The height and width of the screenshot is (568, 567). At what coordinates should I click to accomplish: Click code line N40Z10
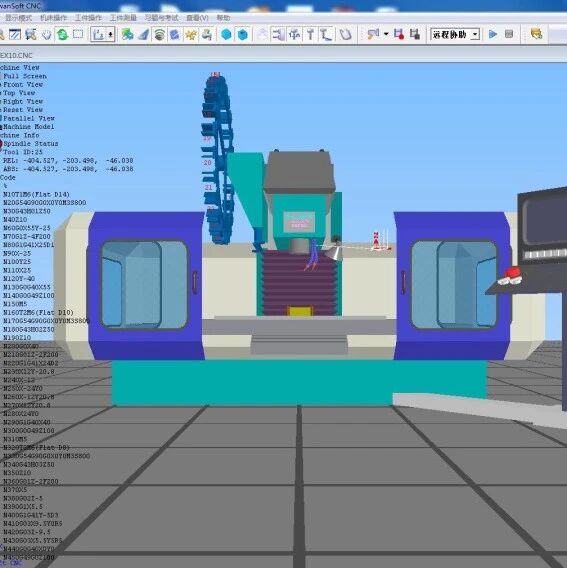coord(15,220)
